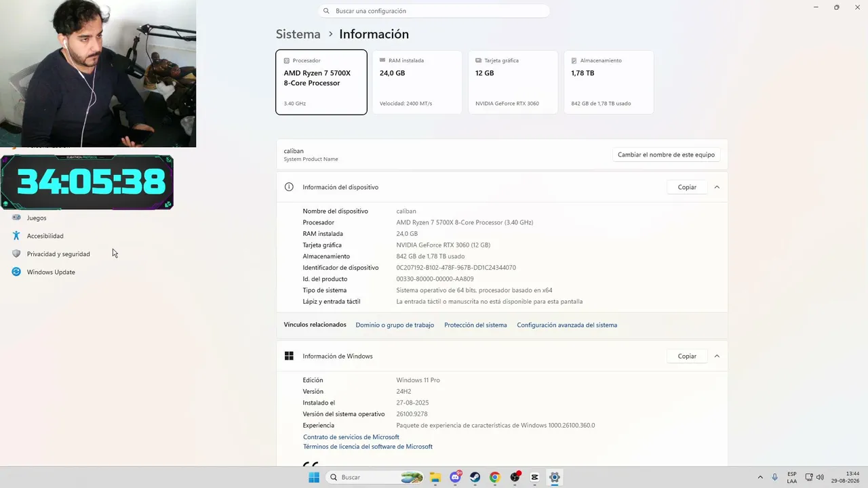This screenshot has height=488, width=868.
Task: Select the Tarjeta gráfica card
Action: pos(513,82)
